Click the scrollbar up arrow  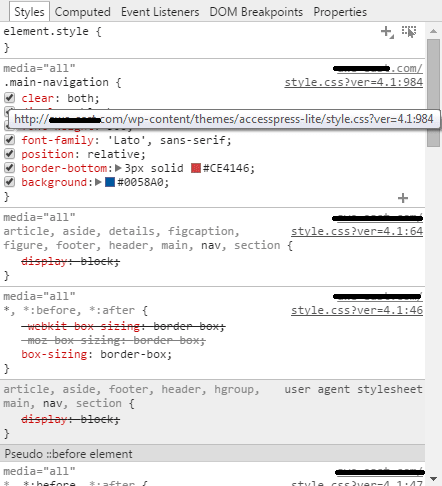point(433,31)
